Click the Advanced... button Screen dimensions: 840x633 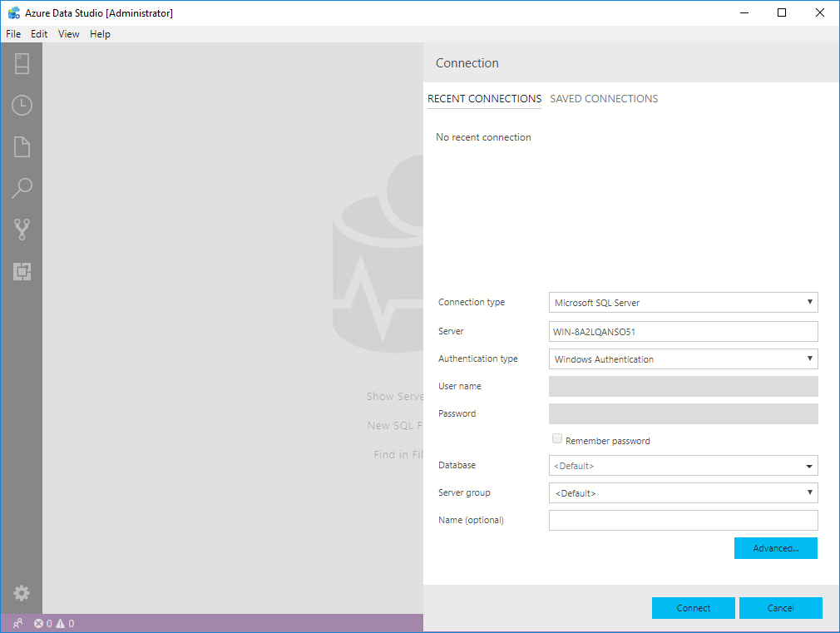pyautogui.click(x=776, y=548)
